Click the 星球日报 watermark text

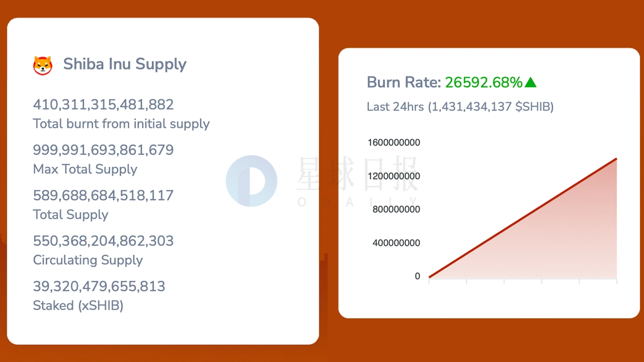(357, 174)
